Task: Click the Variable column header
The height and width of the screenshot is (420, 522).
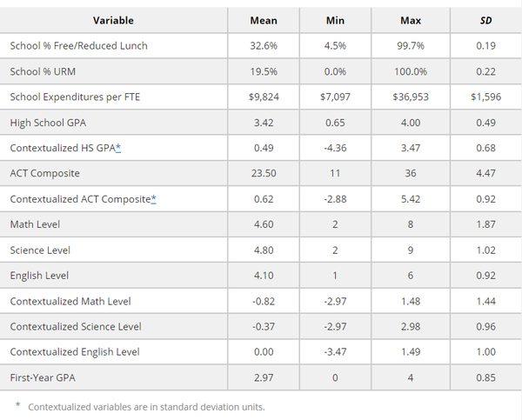Action: 116,19
